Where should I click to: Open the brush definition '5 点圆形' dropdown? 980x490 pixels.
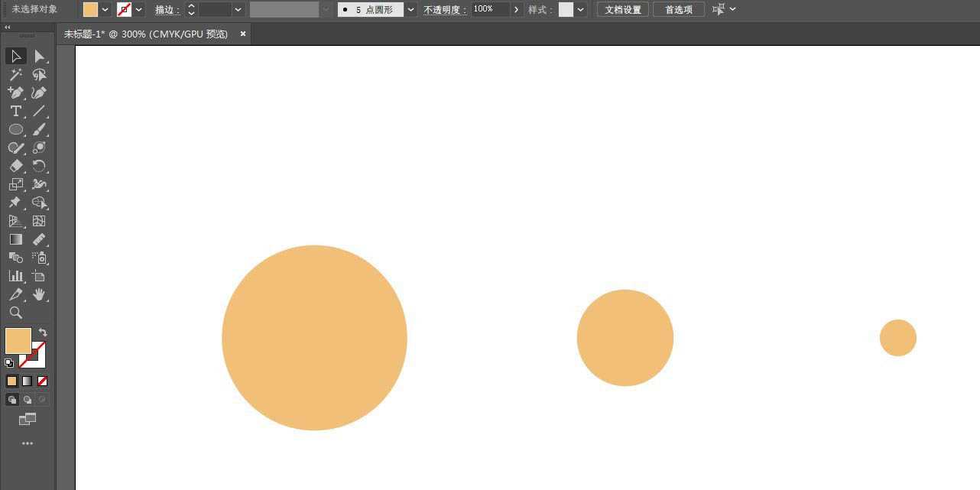coord(411,10)
